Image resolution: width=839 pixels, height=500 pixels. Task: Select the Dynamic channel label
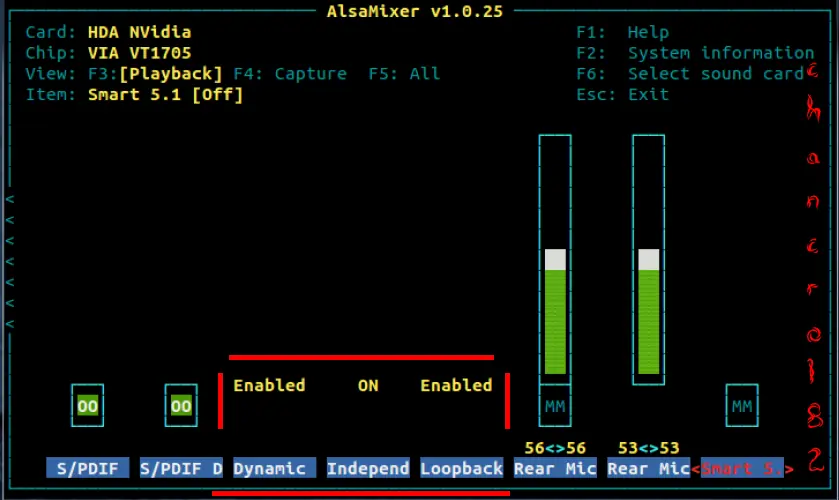point(274,468)
